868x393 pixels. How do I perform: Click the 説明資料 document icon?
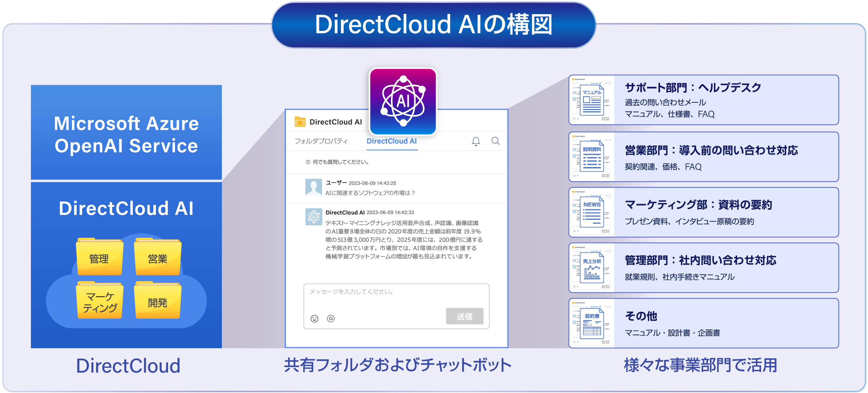(x=592, y=156)
